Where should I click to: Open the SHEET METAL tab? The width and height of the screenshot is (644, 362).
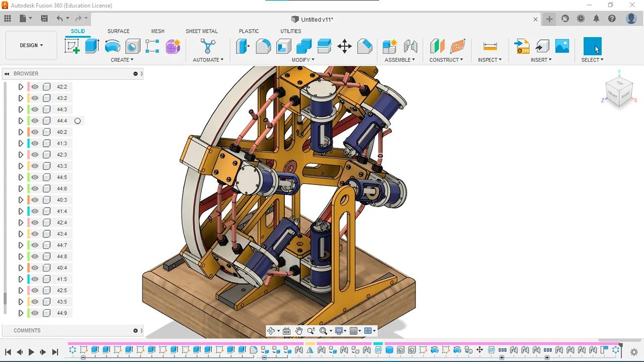pyautogui.click(x=201, y=31)
